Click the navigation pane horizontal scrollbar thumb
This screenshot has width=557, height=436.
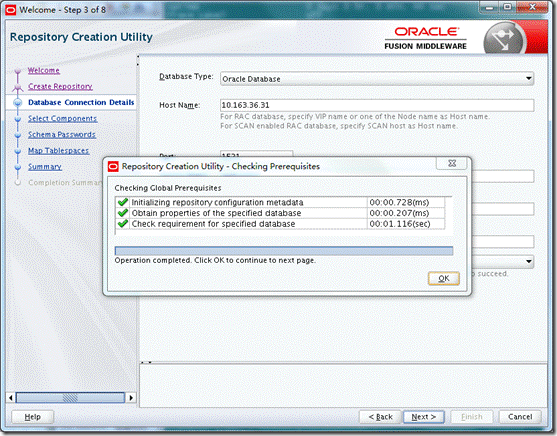(x=70, y=398)
